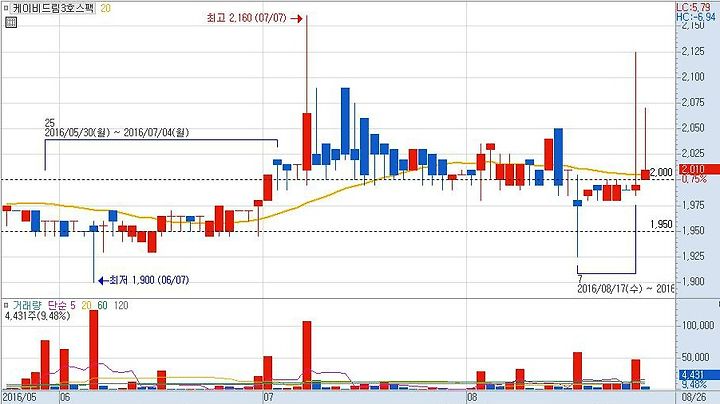Viewport: 720px width, 404px height.
Task: Click the 2,000 dashed line price label
Action: point(662,172)
